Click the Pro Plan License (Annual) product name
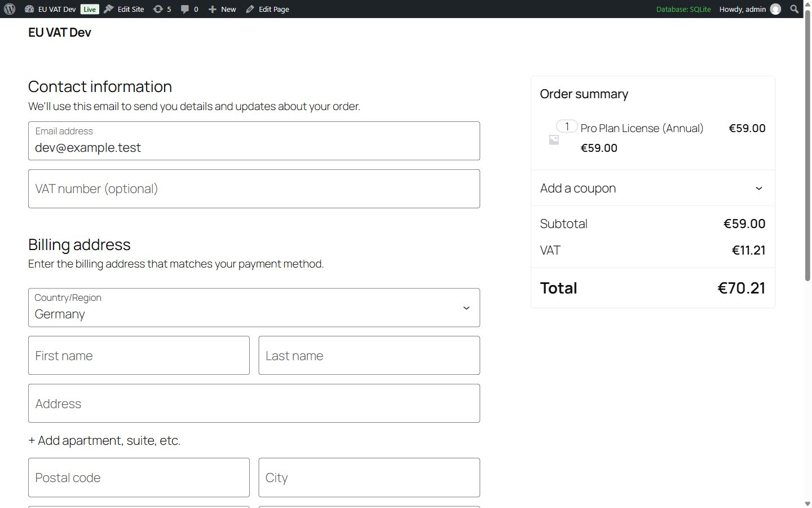The height and width of the screenshot is (508, 812). coord(642,128)
